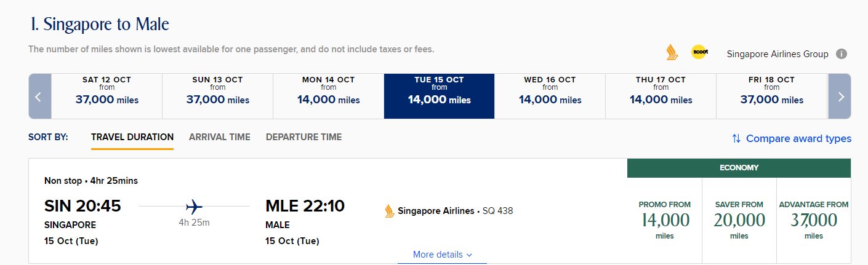Expand More details for flight SQ 438
Image resolution: width=868 pixels, height=265 pixels.
click(x=443, y=255)
